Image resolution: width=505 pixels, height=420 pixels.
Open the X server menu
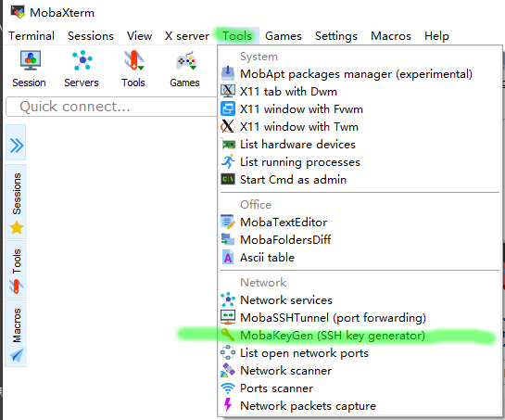coord(187,36)
